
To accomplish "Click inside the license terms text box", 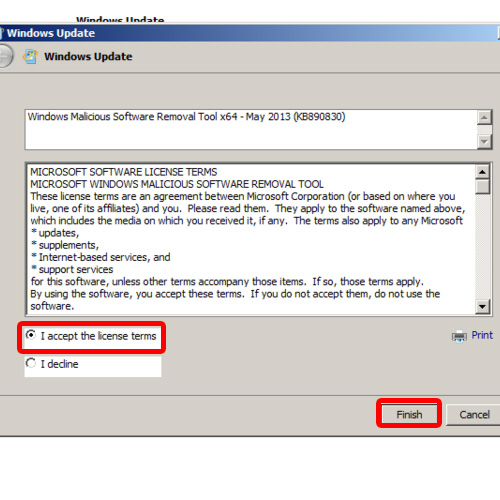I will (251, 239).
